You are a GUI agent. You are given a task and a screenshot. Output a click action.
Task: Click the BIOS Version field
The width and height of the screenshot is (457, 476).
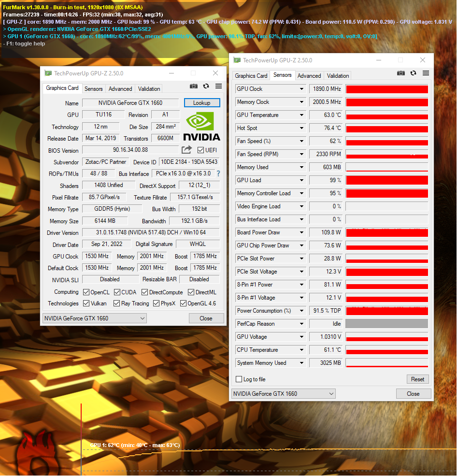(130, 150)
